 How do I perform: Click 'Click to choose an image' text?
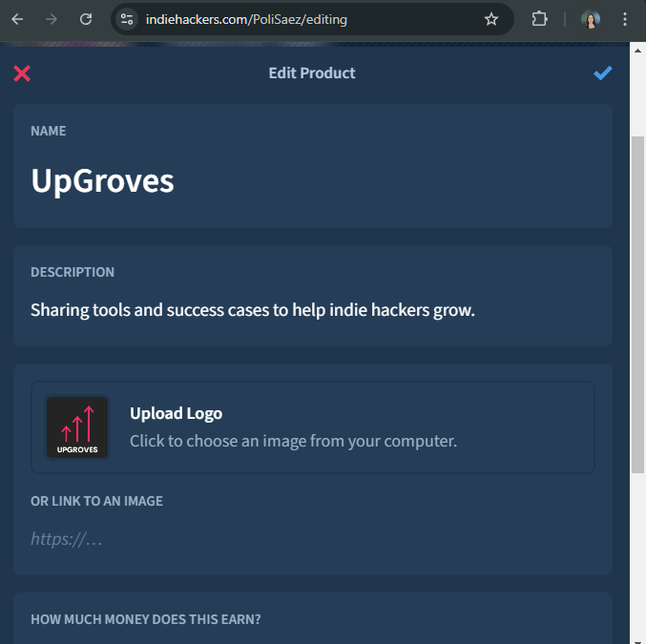tap(293, 441)
